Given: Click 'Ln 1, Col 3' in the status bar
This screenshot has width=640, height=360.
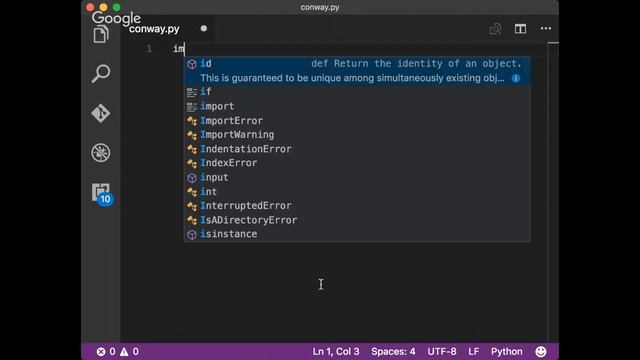Looking at the screenshot, I should coord(336,351).
